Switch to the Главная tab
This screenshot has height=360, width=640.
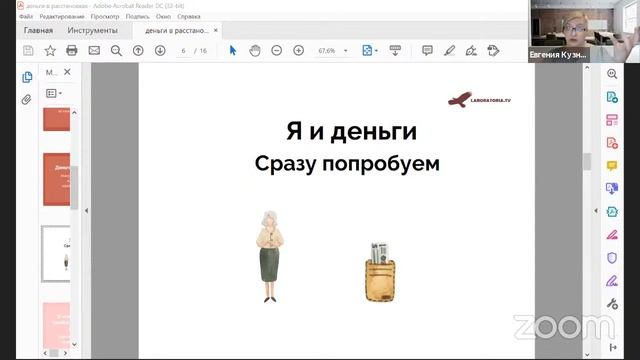pyautogui.click(x=38, y=31)
